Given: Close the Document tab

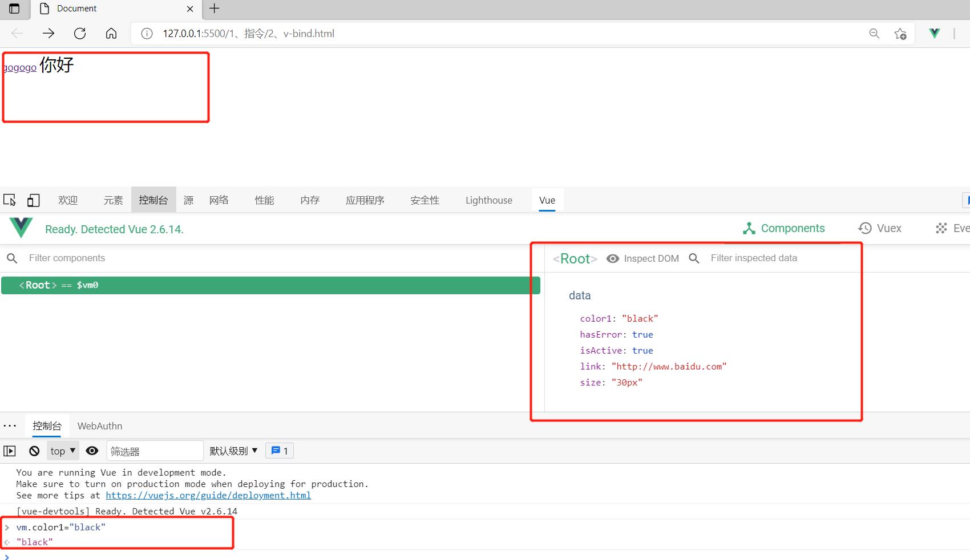Looking at the screenshot, I should pos(190,9).
